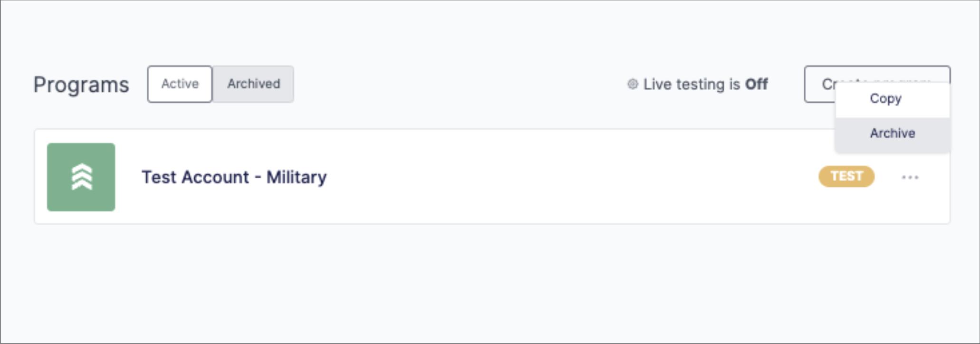Image resolution: width=980 pixels, height=344 pixels.
Task: Switch to the Archived programs tab
Action: 253,84
